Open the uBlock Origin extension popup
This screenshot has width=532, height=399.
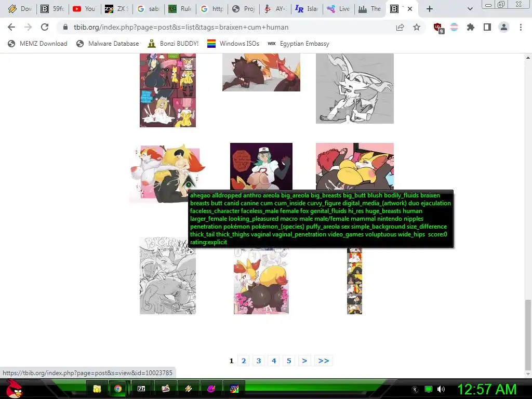pyautogui.click(x=438, y=28)
